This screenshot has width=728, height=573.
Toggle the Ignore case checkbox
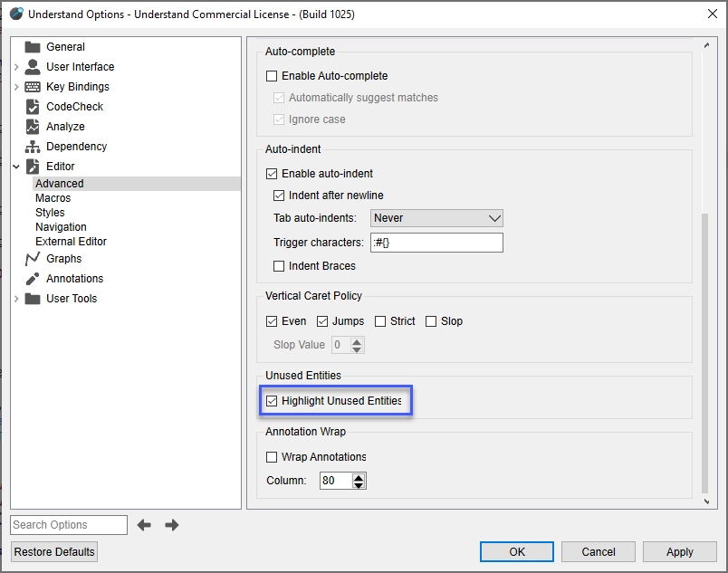[279, 119]
